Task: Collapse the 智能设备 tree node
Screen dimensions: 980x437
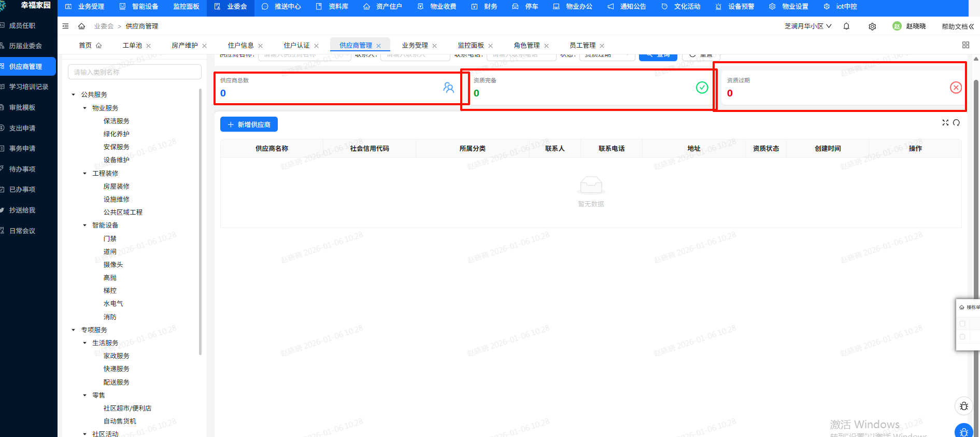Action: coord(85,225)
